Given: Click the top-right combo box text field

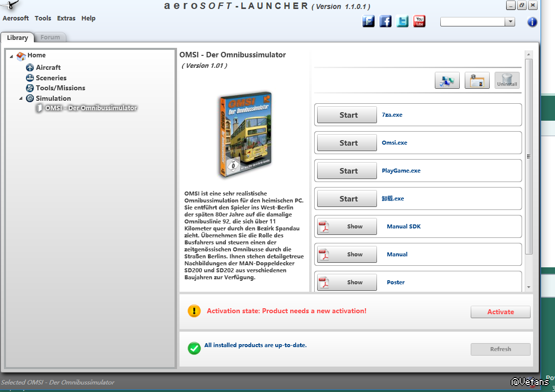Looking at the screenshot, I should 473,21.
